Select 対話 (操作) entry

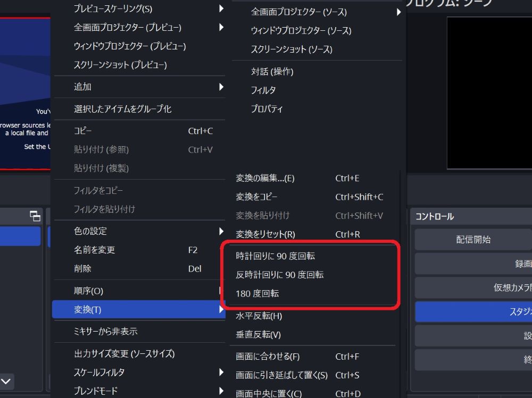pos(317,72)
